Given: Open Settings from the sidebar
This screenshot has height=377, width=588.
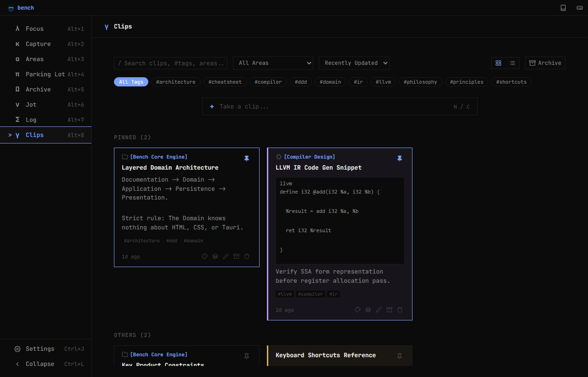Looking at the screenshot, I should click(46, 349).
